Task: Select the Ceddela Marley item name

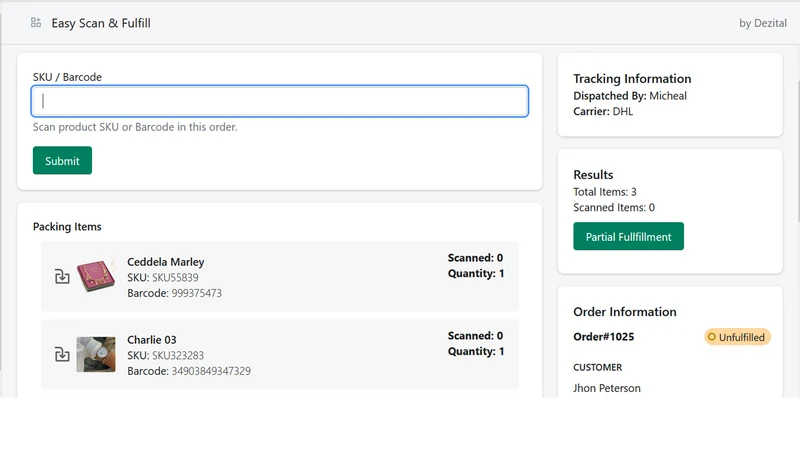Action: coord(166,262)
